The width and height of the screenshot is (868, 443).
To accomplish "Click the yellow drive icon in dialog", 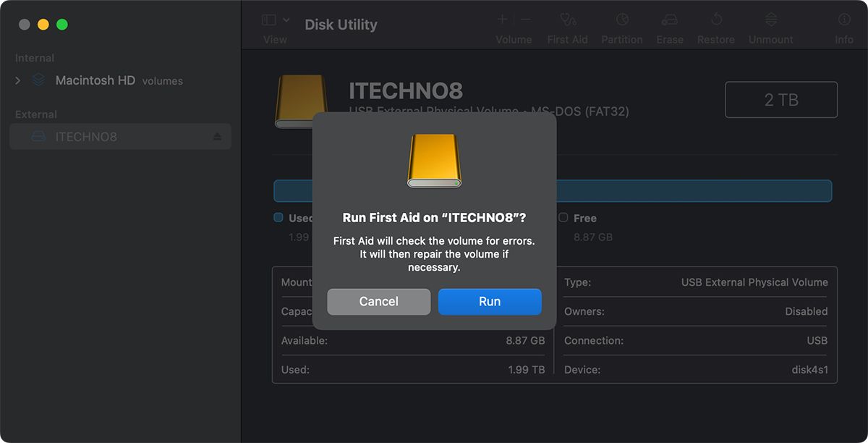I will coord(434,161).
